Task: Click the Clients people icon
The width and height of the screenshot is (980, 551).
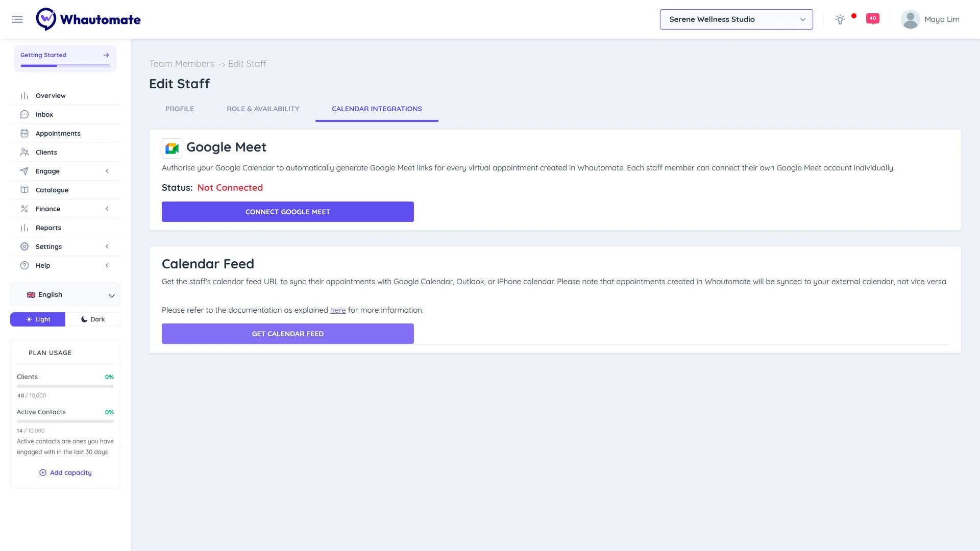Action: point(24,153)
